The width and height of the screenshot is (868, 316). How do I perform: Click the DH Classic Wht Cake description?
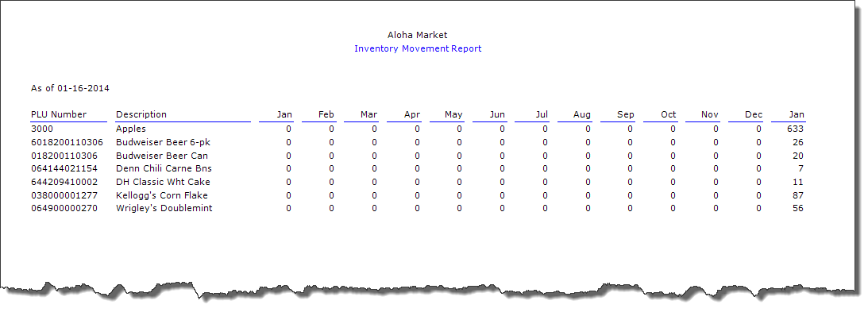[163, 182]
